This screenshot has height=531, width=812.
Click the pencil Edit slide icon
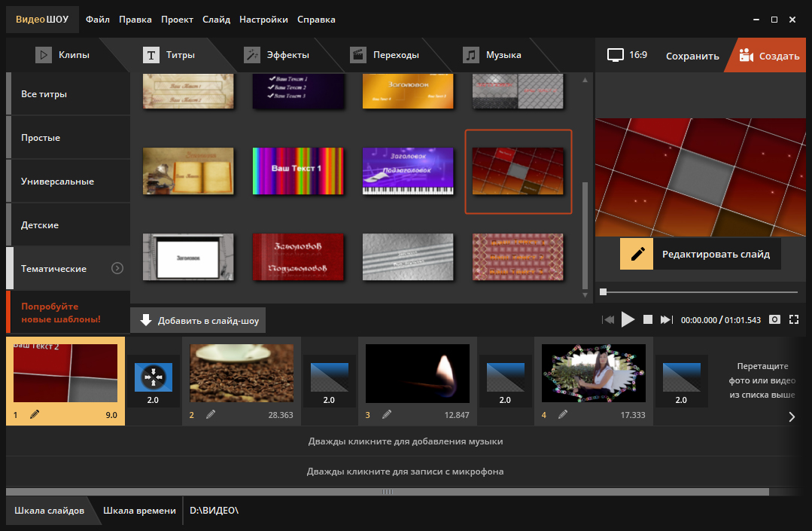click(x=637, y=254)
